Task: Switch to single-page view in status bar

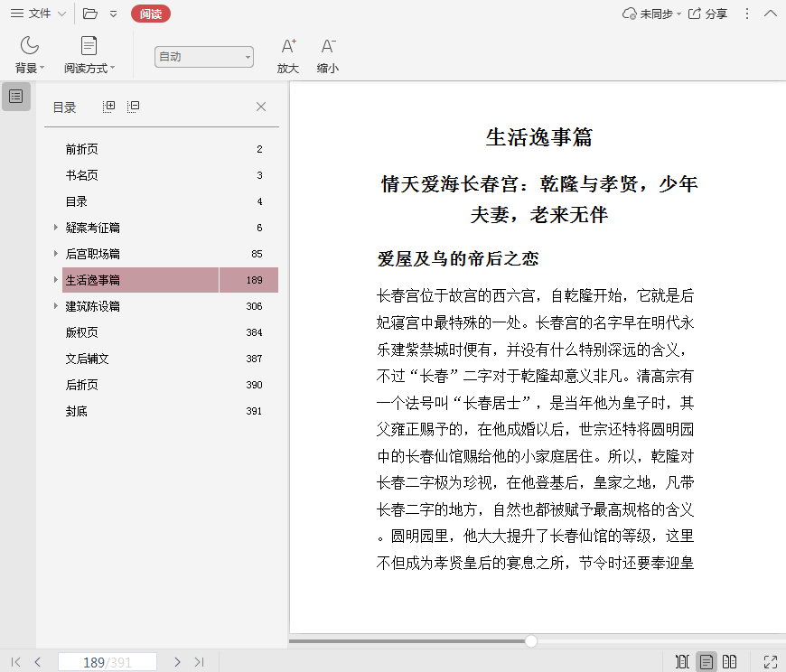Action: [706, 662]
